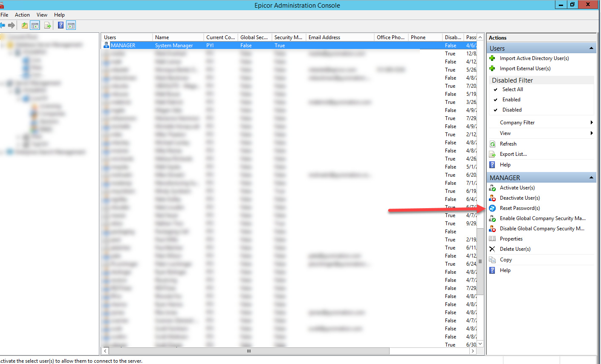Go forward with the toolbar arrow
601x364 pixels.
(x=12, y=26)
